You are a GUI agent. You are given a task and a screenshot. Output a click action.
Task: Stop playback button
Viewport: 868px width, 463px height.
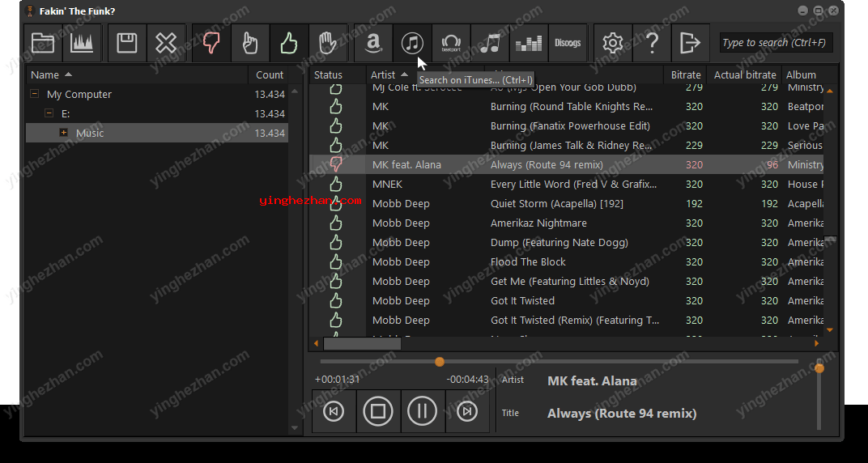pyautogui.click(x=378, y=411)
